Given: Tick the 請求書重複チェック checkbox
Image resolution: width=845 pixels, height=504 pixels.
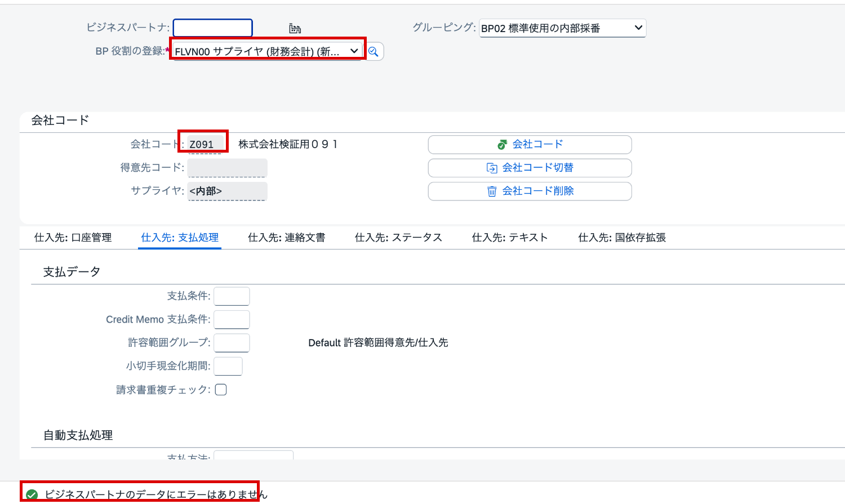Looking at the screenshot, I should tap(221, 390).
